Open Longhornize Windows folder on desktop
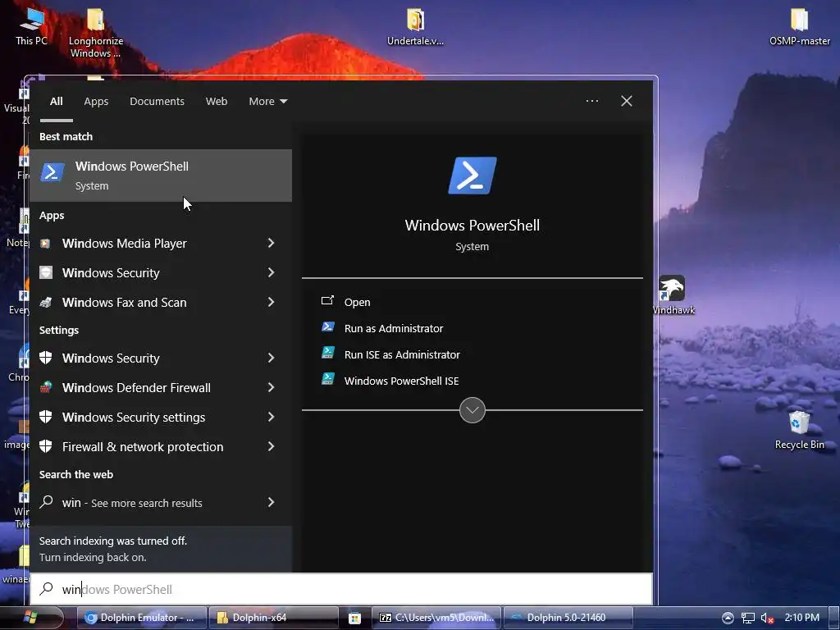840x630 pixels. click(x=95, y=33)
